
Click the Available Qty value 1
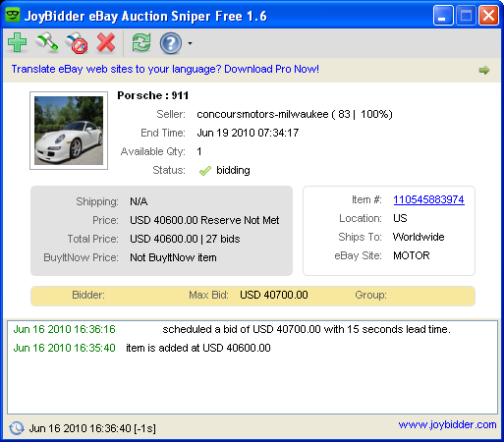(x=199, y=151)
